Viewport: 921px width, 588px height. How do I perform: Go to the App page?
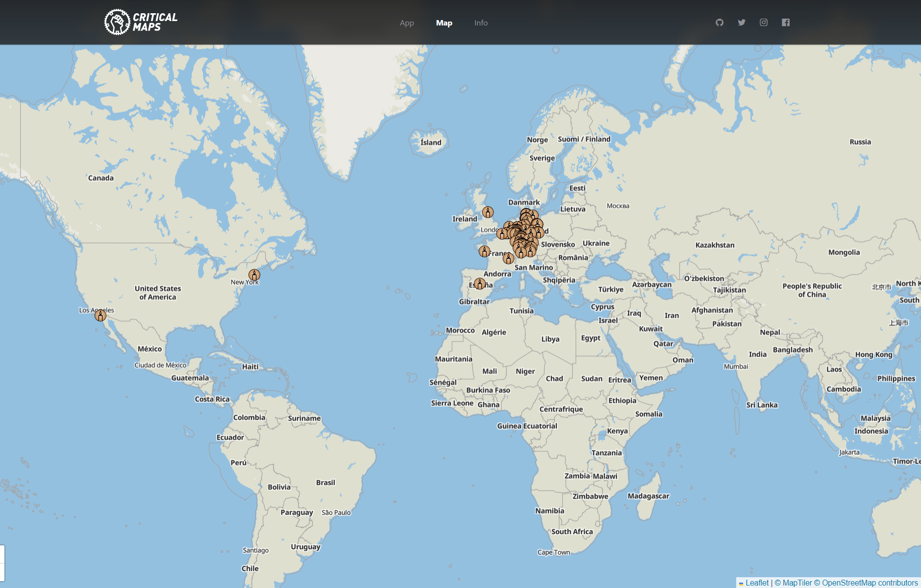[x=407, y=23]
